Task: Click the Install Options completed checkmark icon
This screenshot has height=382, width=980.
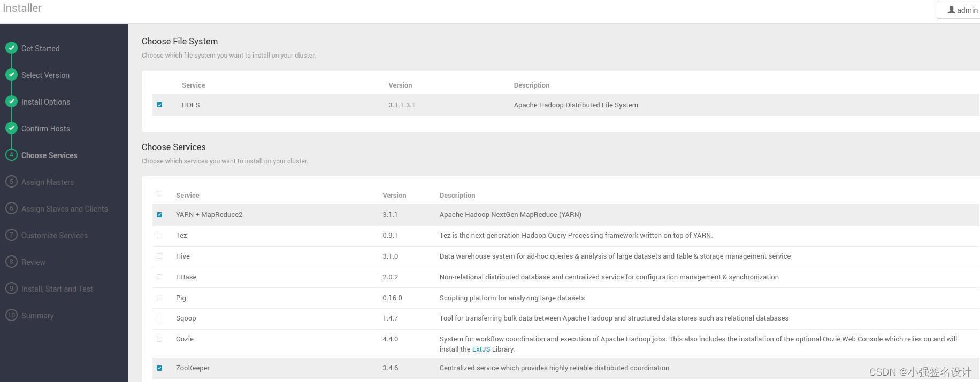Action: (x=11, y=102)
